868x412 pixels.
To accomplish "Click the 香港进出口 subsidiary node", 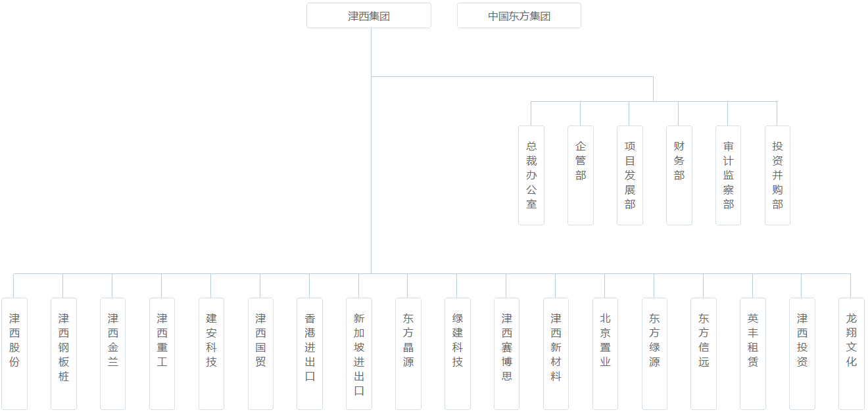I will pyautogui.click(x=310, y=354).
